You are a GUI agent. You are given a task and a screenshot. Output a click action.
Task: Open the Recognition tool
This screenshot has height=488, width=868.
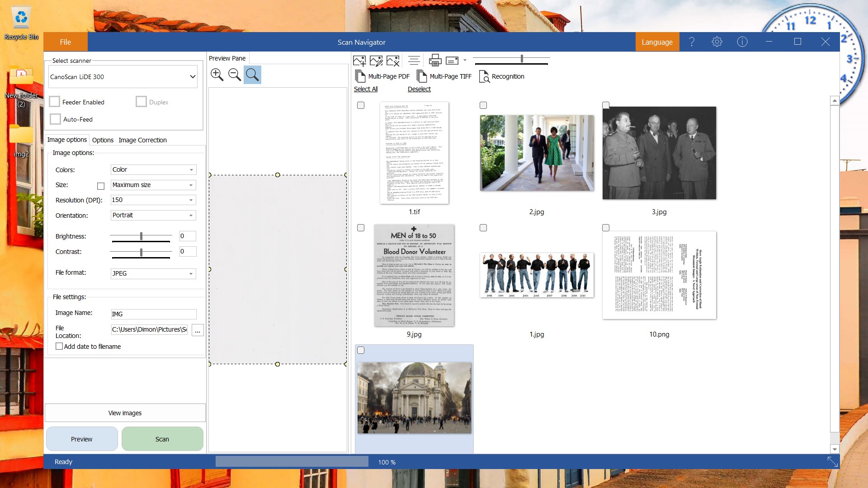[502, 76]
